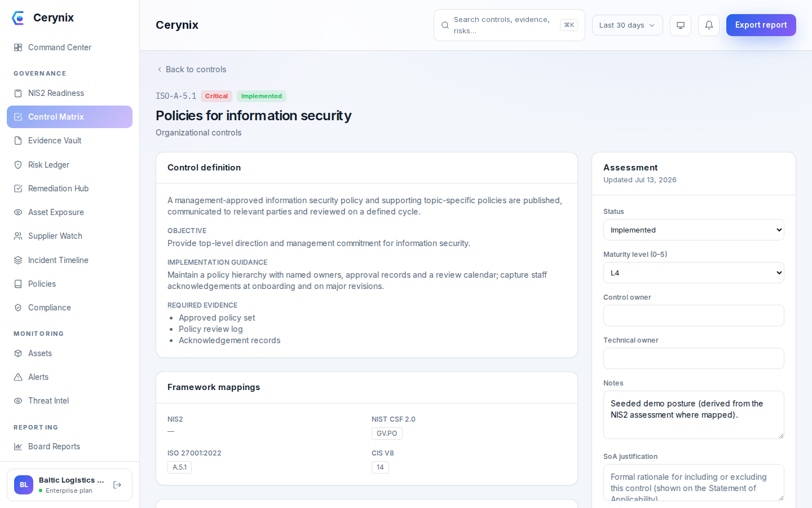The height and width of the screenshot is (508, 812).
Task: Click the Baltic Logistics account name
Action: (x=72, y=480)
